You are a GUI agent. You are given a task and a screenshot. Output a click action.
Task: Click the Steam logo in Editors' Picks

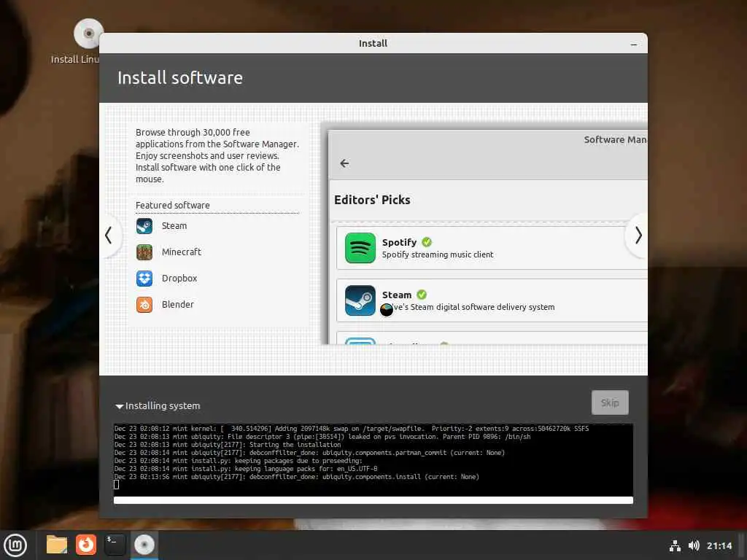360,300
